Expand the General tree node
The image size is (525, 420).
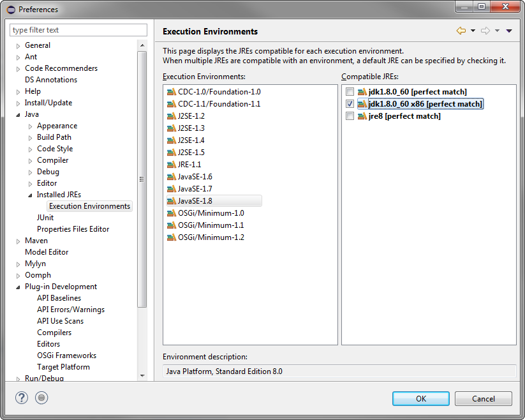coord(18,46)
